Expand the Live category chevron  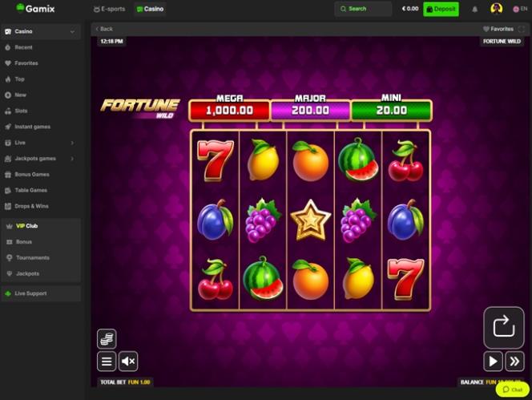pyautogui.click(x=72, y=143)
